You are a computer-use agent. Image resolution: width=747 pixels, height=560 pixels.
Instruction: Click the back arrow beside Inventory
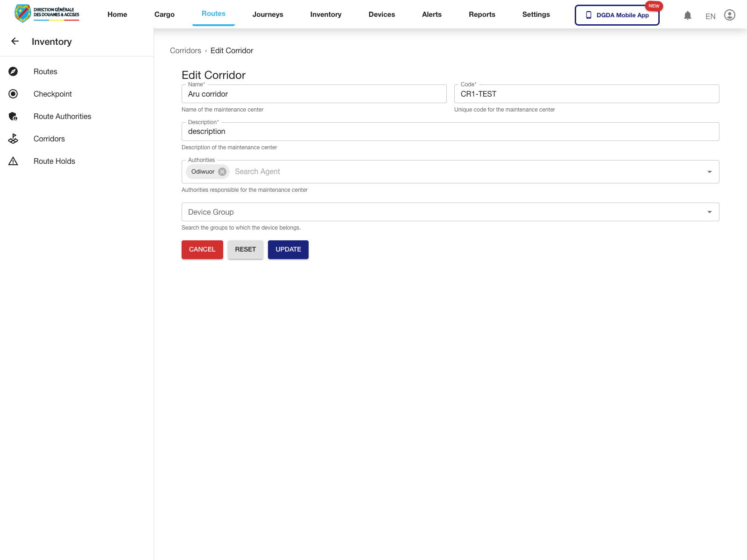point(15,42)
